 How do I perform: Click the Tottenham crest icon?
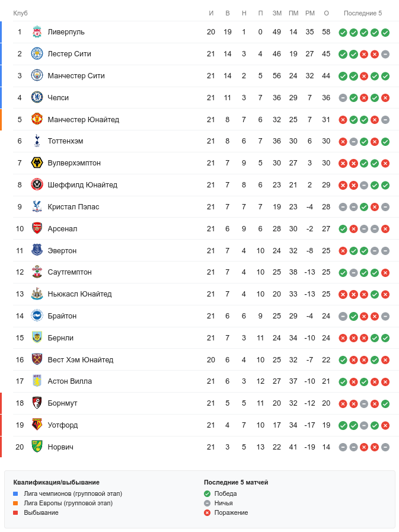coord(37,141)
